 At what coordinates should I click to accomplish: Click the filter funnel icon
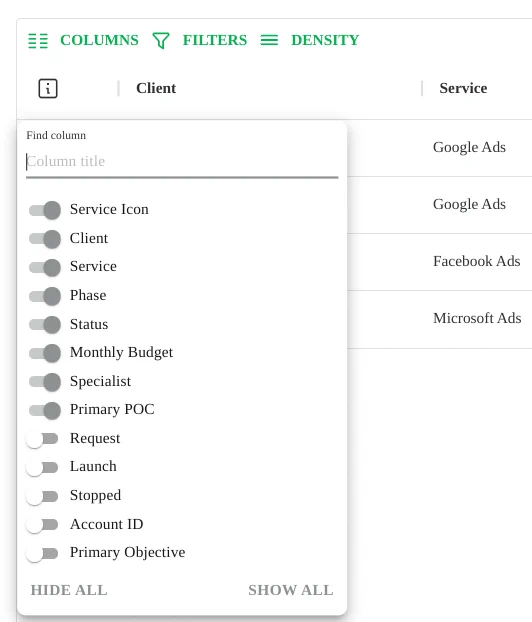(161, 40)
